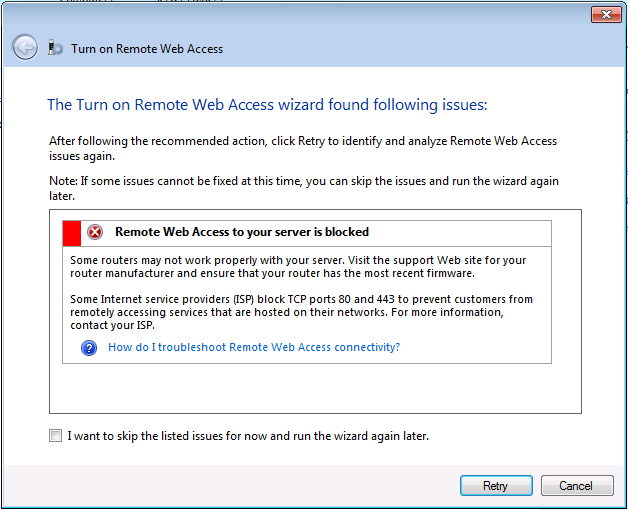
Task: Click the red error X icon
Action: 95,232
